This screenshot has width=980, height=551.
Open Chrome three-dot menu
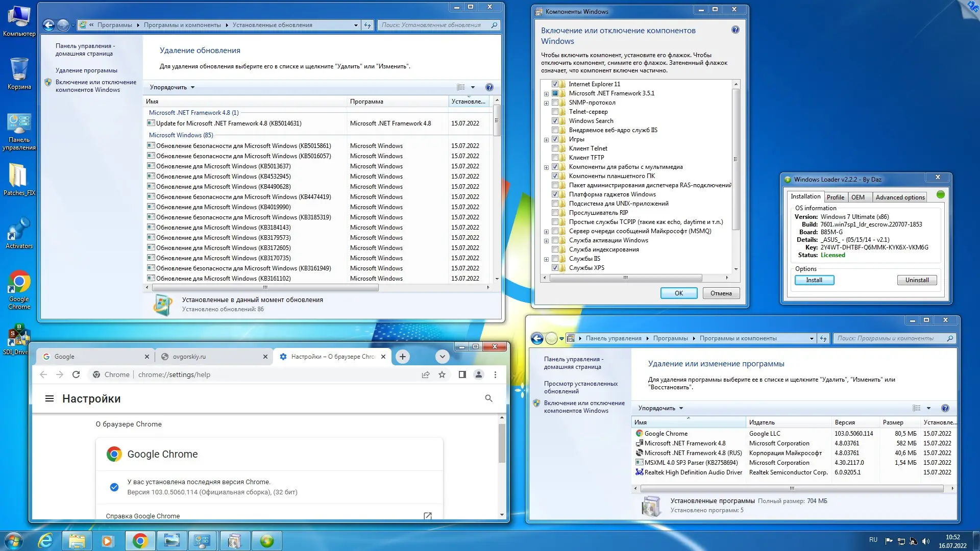coord(495,374)
